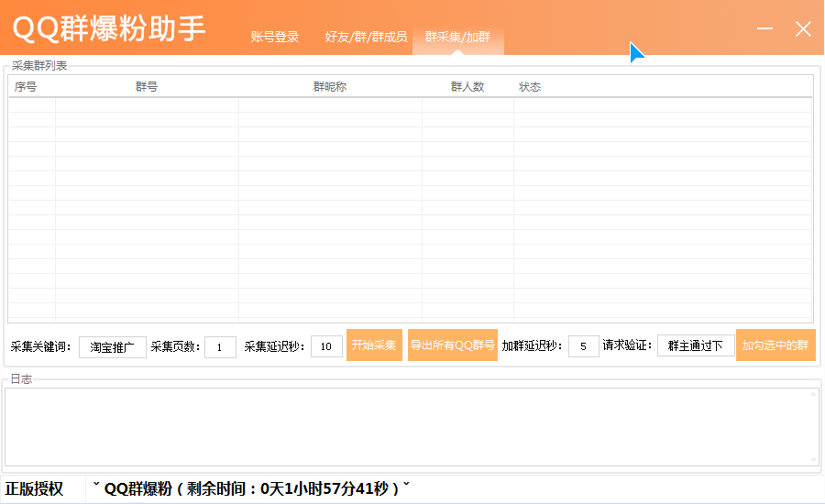Screen dimensions: 825x504
Task: Click the 导出所有QQ群号 export button
Action: tap(452, 345)
